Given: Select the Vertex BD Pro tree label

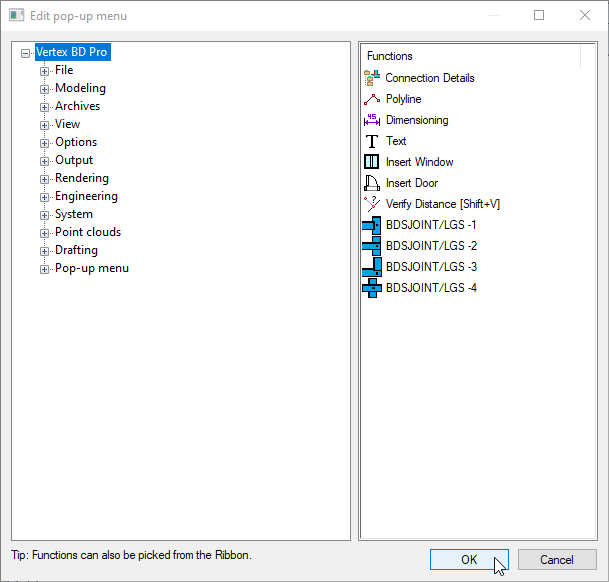Looking at the screenshot, I should (x=73, y=52).
